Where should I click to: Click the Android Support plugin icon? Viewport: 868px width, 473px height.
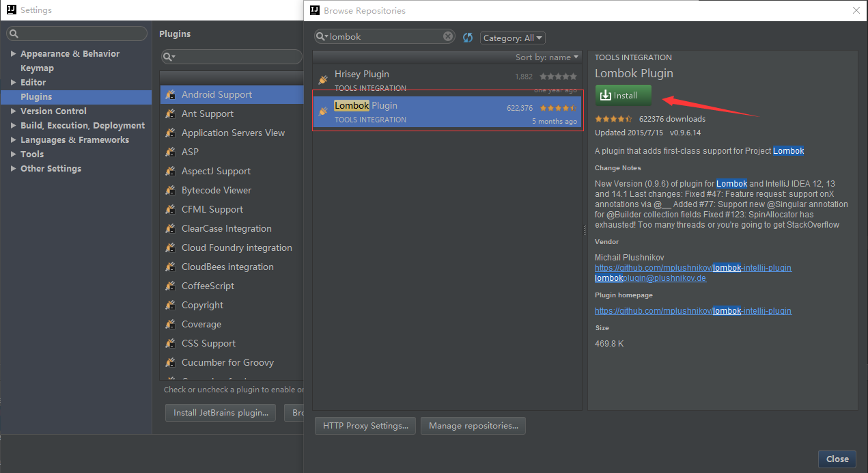(x=170, y=94)
